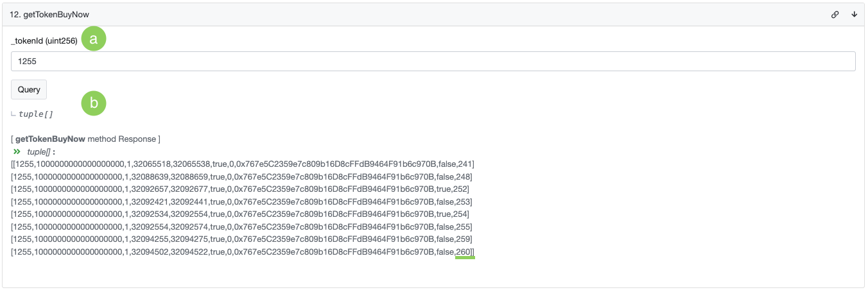Click the response row ending in false,241
This screenshot has height=290, width=868.
tap(243, 164)
